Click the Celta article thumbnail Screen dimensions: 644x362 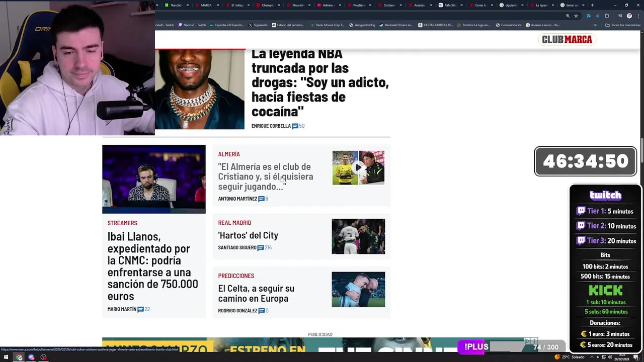pyautogui.click(x=358, y=290)
